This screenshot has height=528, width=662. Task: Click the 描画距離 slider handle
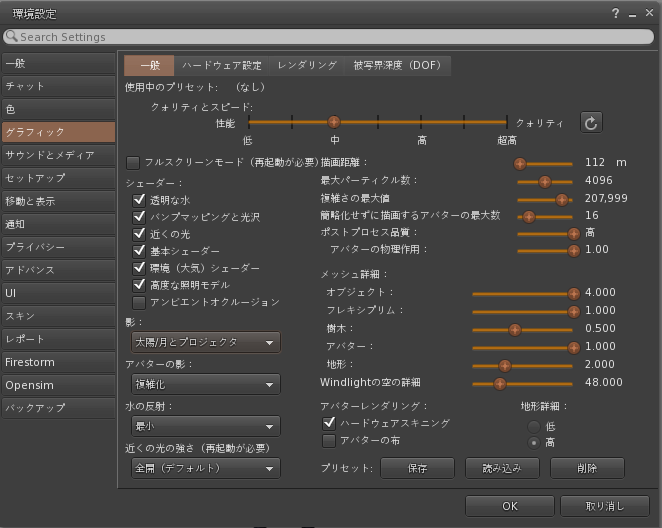tap(520, 164)
